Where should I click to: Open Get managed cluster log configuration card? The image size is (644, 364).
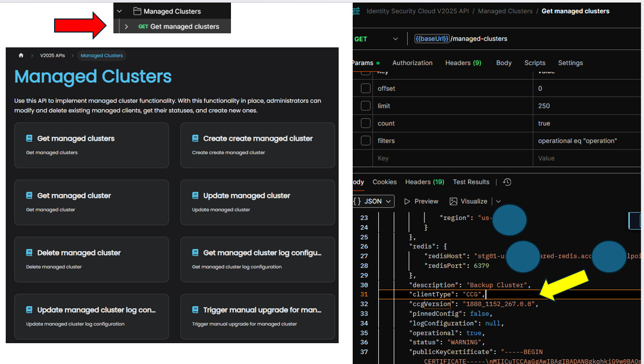[257, 259]
